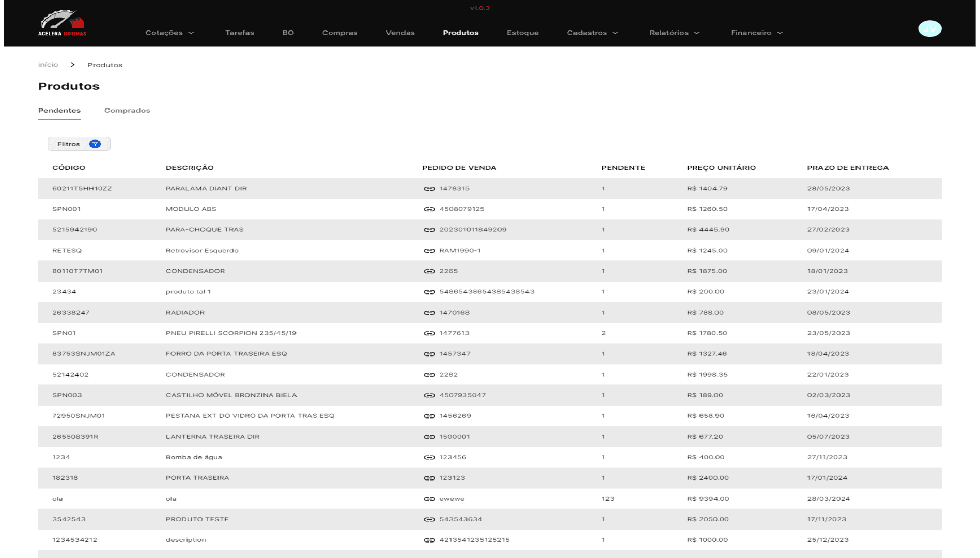
Task: Select the Pendentes tab
Action: 59,111
